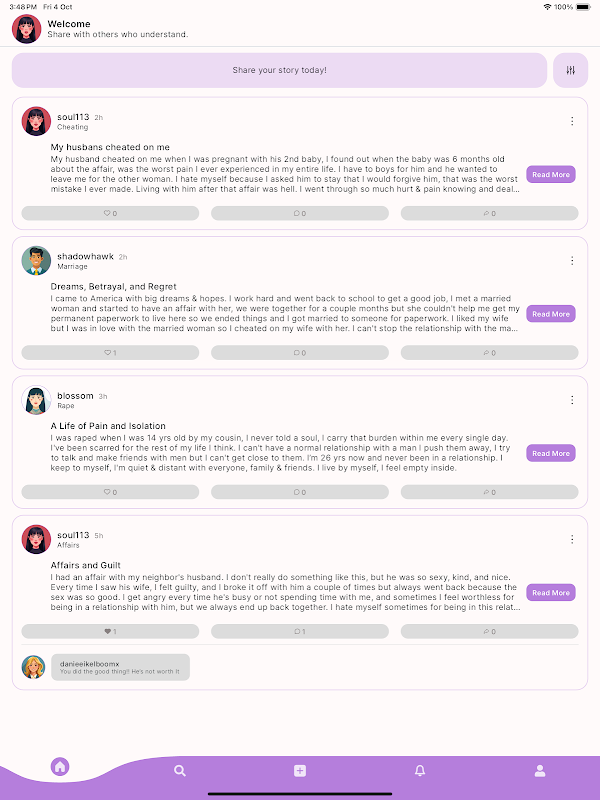
Task: Tap the Home icon in bottom bar
Action: point(60,766)
